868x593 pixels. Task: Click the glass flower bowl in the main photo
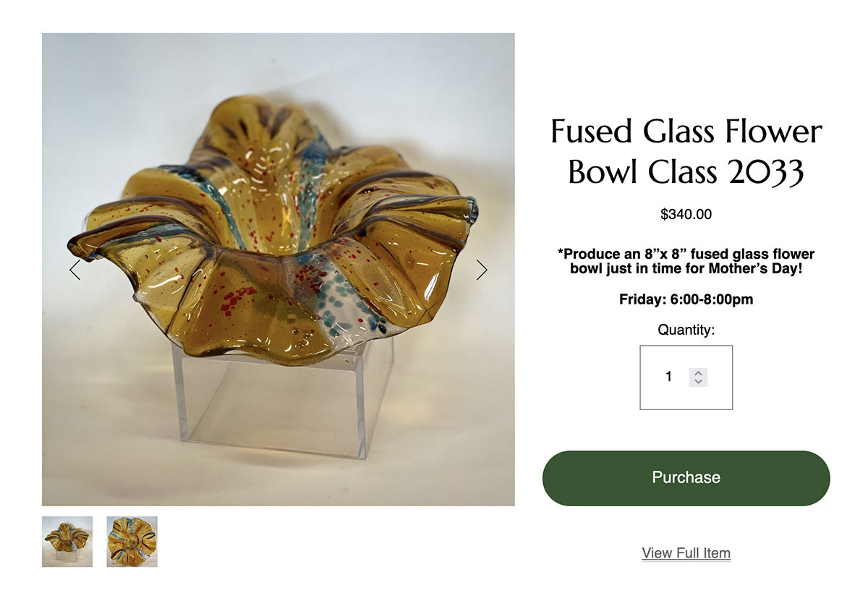point(275,231)
